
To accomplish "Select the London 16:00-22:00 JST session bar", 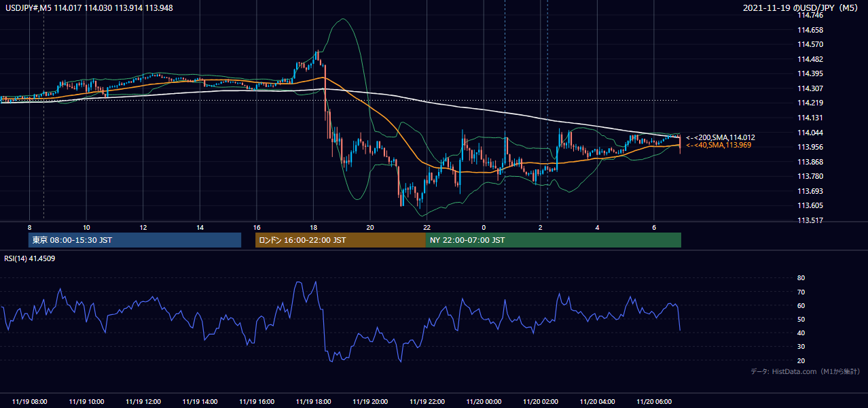I will (340, 240).
